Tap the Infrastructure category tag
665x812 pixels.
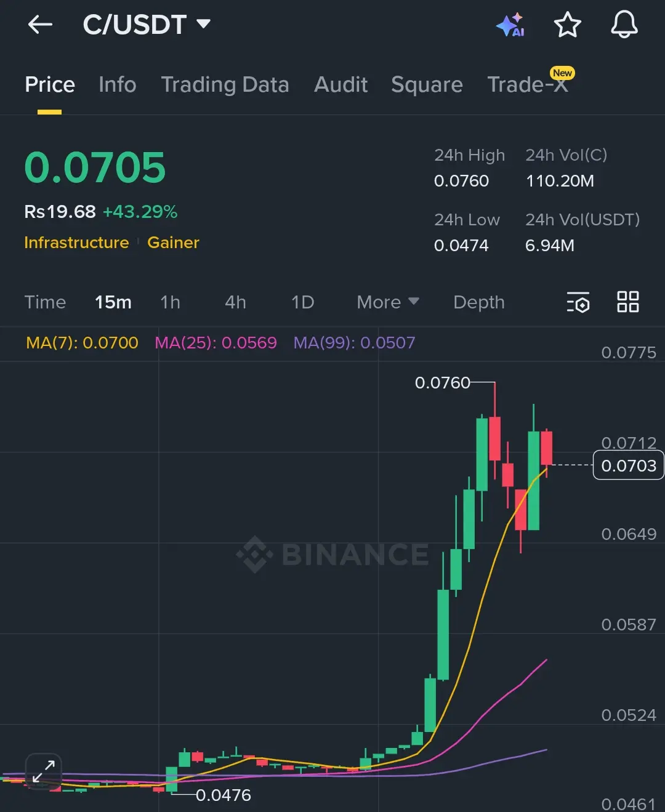pos(76,243)
